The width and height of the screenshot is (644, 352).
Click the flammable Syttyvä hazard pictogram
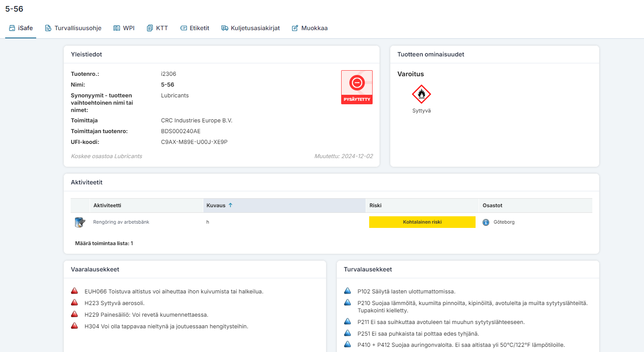point(421,94)
